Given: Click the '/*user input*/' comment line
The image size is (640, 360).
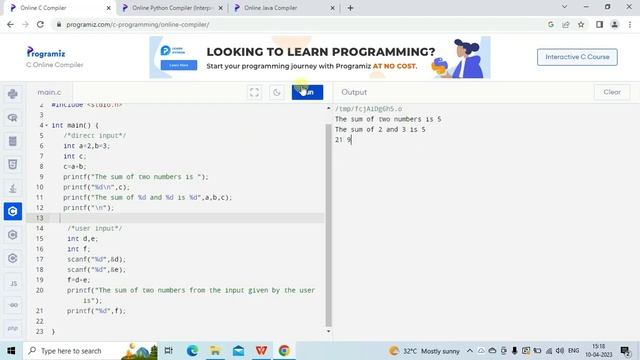Looking at the screenshot, I should 95,228.
